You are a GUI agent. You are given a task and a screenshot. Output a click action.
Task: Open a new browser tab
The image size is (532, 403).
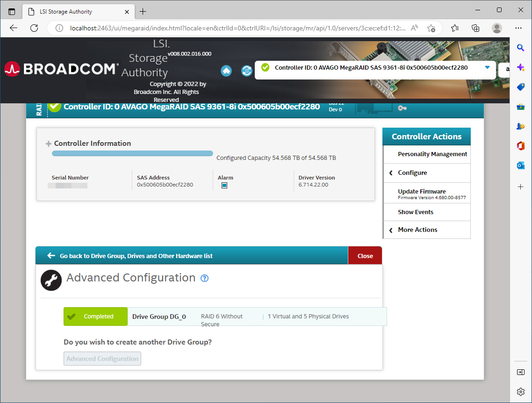coord(143,12)
